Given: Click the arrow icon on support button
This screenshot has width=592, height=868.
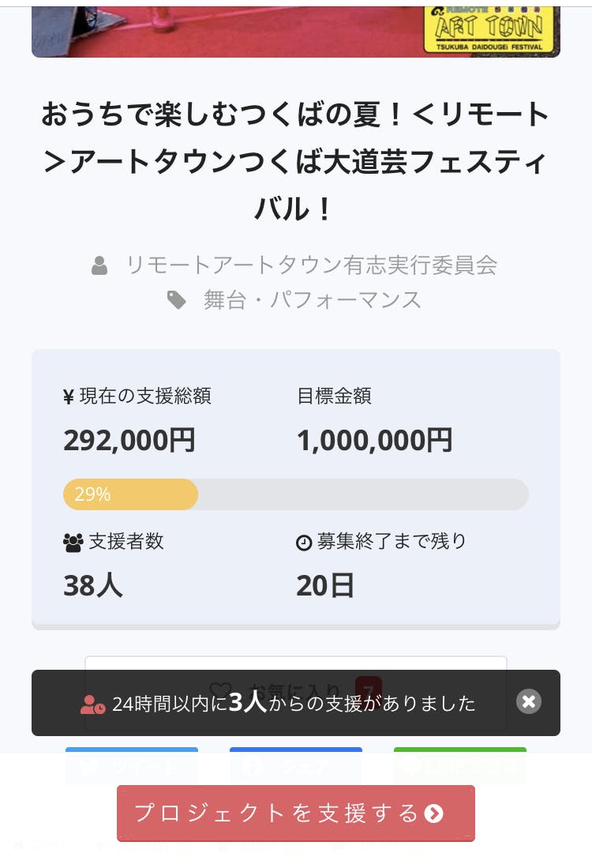Looking at the screenshot, I should click(x=434, y=814).
